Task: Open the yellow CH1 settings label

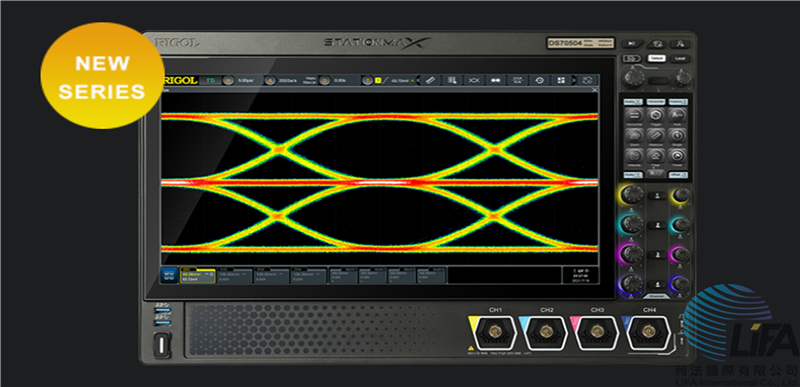Action: tap(198, 275)
